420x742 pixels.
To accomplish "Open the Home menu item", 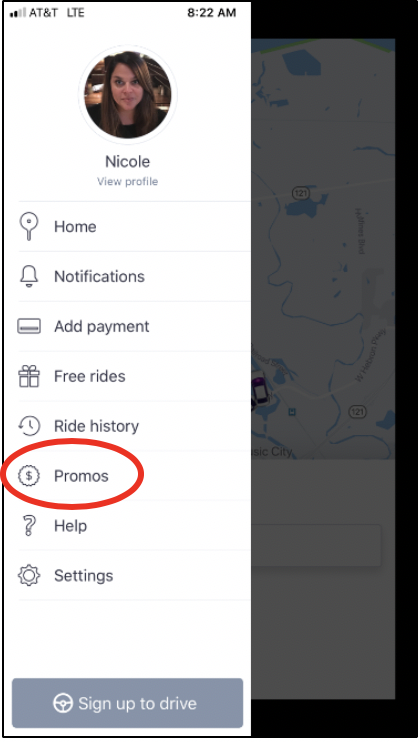I will [134, 227].
